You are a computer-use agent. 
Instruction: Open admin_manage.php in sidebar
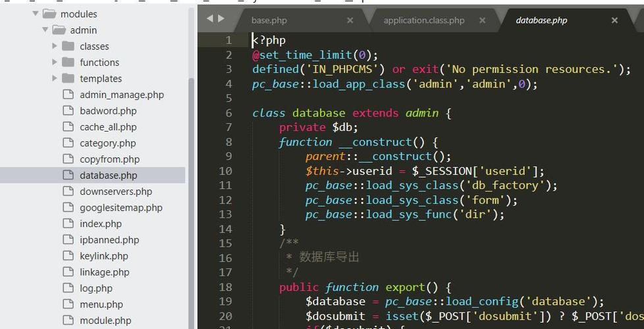pyautogui.click(x=122, y=95)
